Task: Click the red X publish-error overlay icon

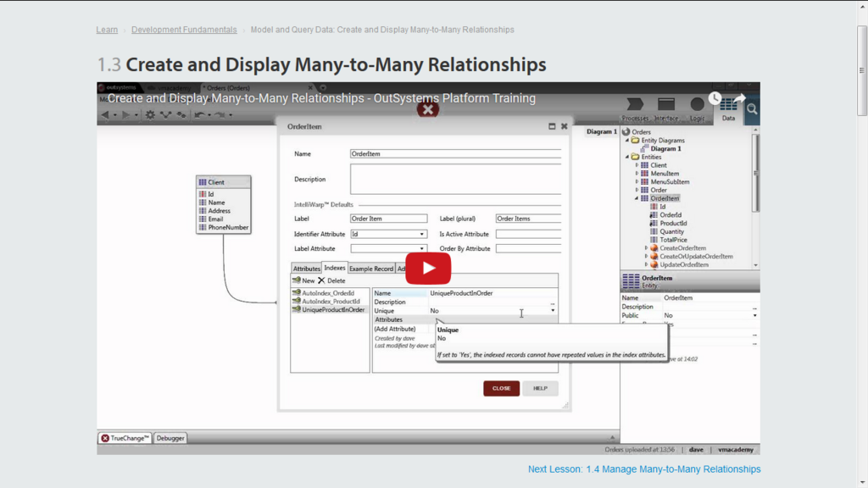Action: coord(428,109)
